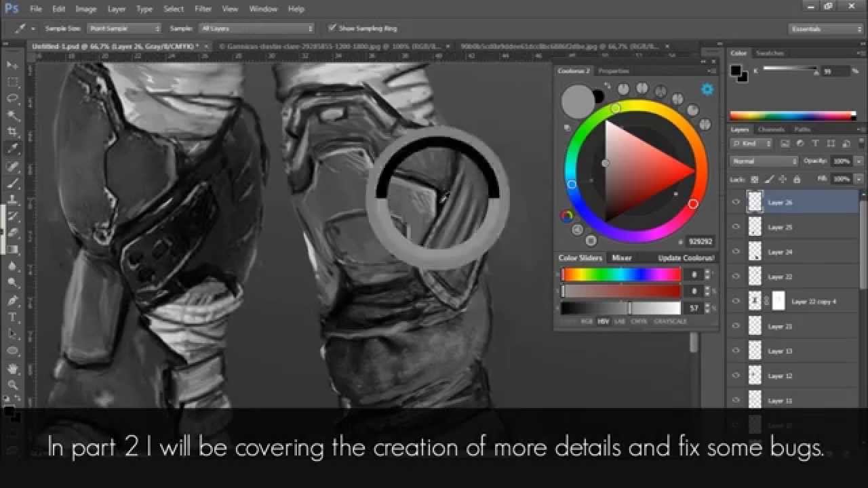Select the Clone Stamp tool
868x488 pixels.
point(12,200)
